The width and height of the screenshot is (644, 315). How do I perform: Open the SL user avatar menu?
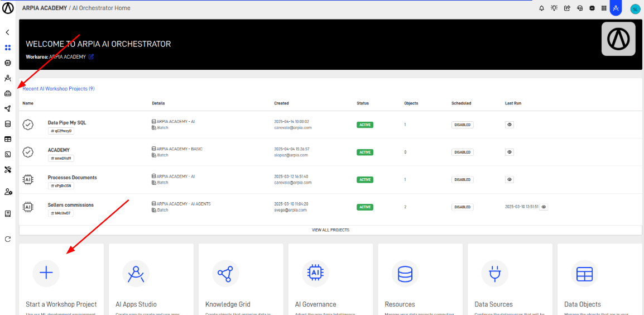click(x=635, y=8)
